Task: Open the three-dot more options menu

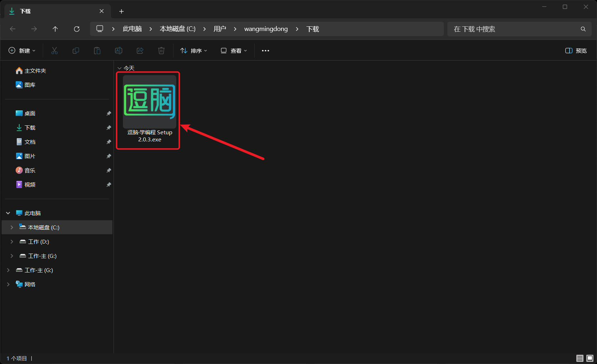Action: (x=265, y=51)
